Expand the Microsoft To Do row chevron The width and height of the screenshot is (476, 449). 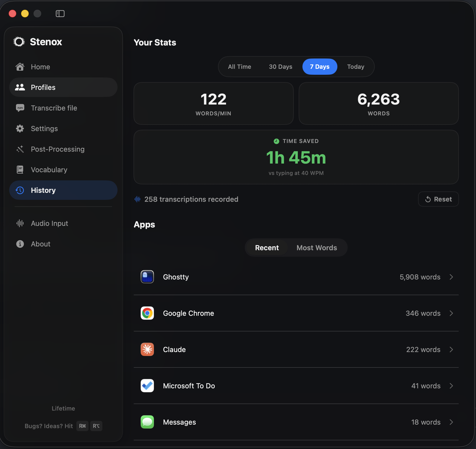point(451,386)
